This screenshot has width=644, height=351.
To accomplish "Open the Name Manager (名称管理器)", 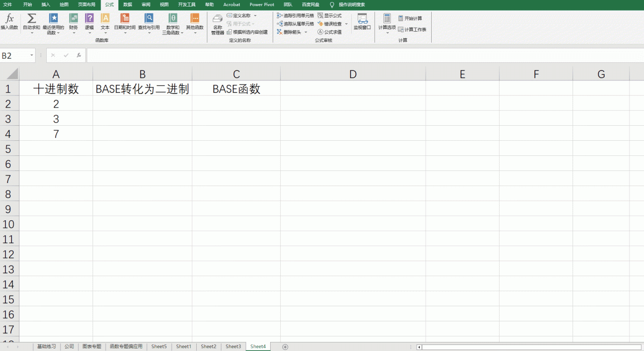I will (217, 24).
